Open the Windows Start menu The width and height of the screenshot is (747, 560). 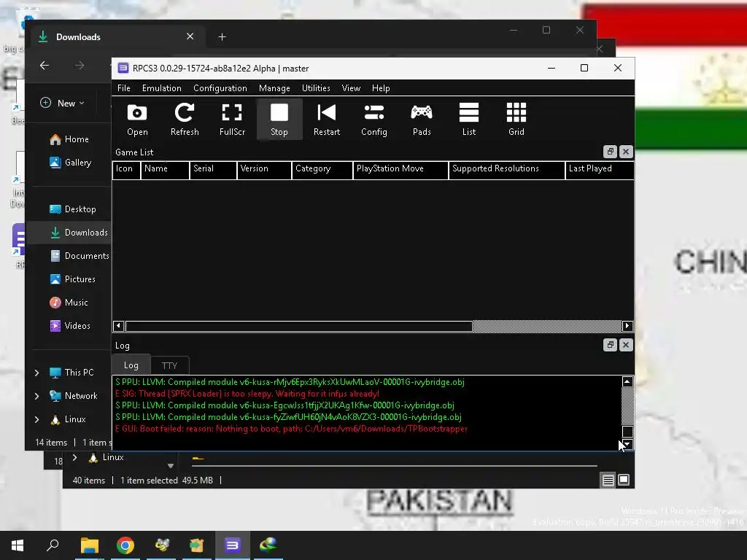tap(18, 545)
